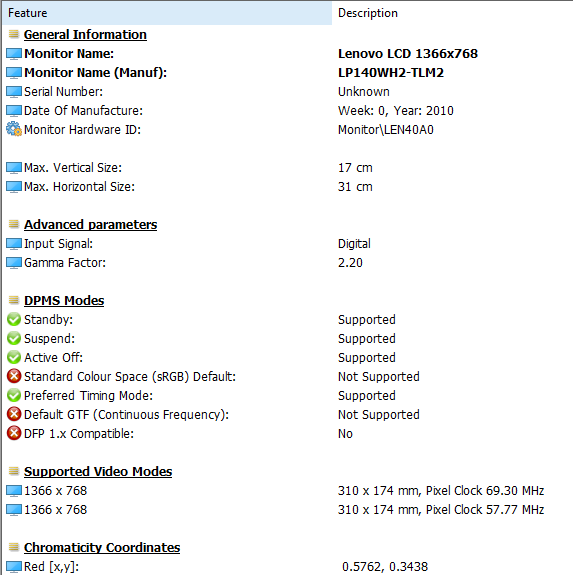Screen dimensions: 573x575
Task: Click gear icon beside Monitor Hardware ID
Action: (14, 129)
